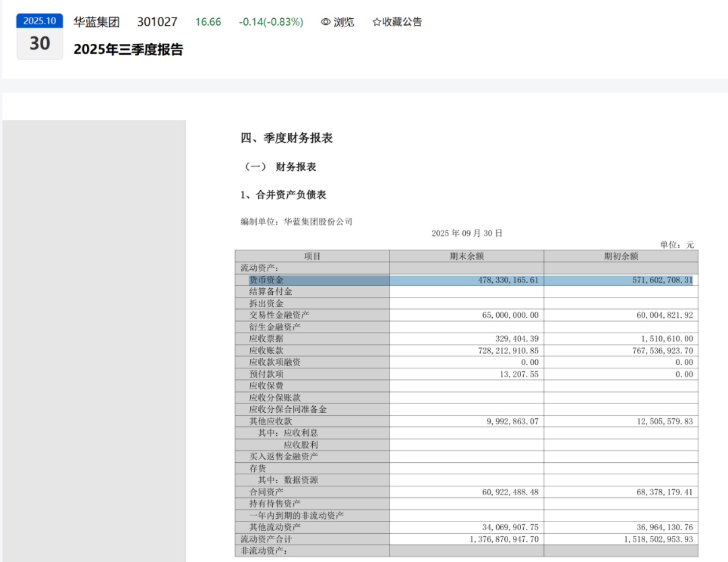Viewport: 728px width, 562px height.
Task: Click the 应收分保合同准备金 row label
Action: pos(288,410)
